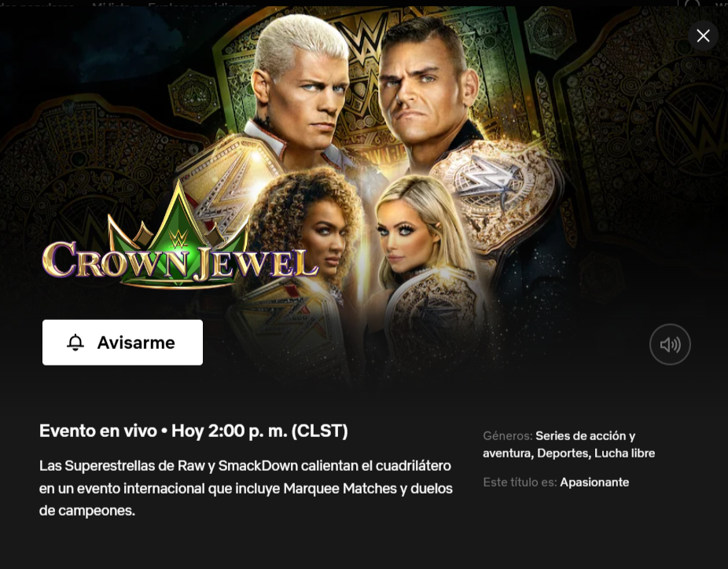This screenshot has width=728, height=569.
Task: Click the bell icon inside Avisarme
Action: click(75, 343)
